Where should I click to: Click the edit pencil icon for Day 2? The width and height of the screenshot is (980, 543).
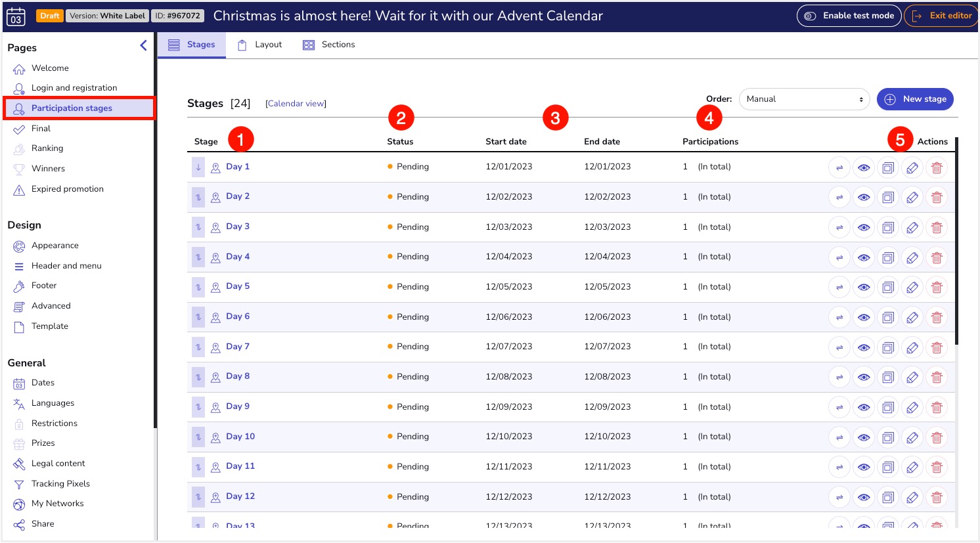912,197
